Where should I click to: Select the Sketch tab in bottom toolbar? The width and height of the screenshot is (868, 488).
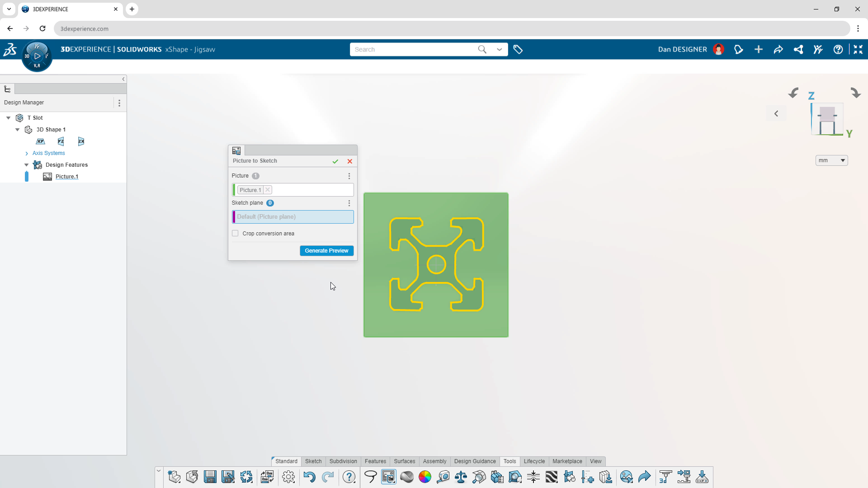tap(313, 461)
